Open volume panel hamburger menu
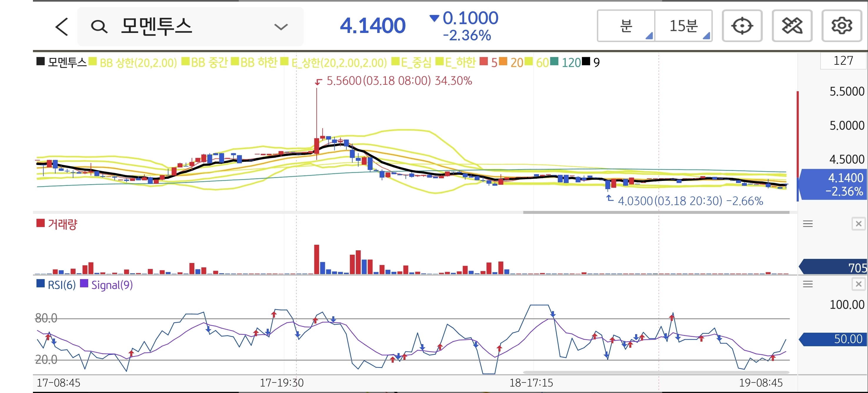Image resolution: width=868 pixels, height=393 pixels. click(x=808, y=224)
